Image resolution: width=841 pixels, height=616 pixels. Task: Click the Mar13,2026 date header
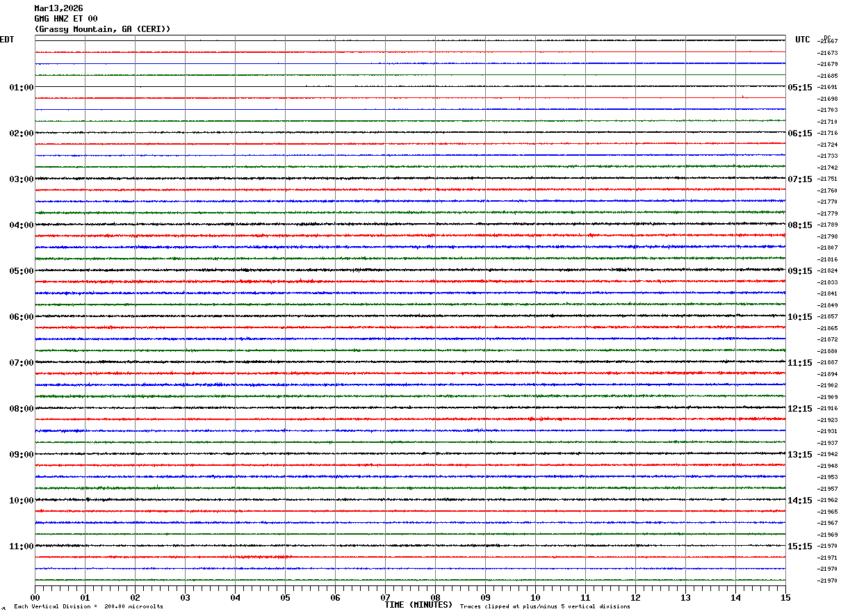(x=58, y=8)
